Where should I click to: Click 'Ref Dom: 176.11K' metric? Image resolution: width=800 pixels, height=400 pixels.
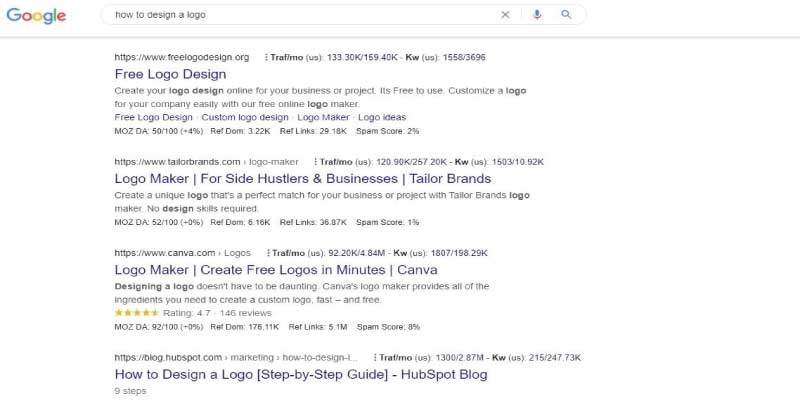pyautogui.click(x=245, y=327)
